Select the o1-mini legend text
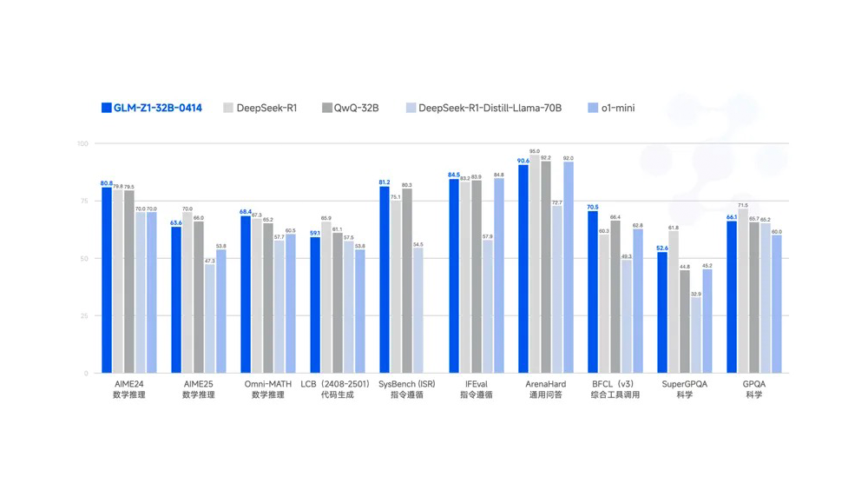This screenshot has height=490, width=868. tap(619, 108)
